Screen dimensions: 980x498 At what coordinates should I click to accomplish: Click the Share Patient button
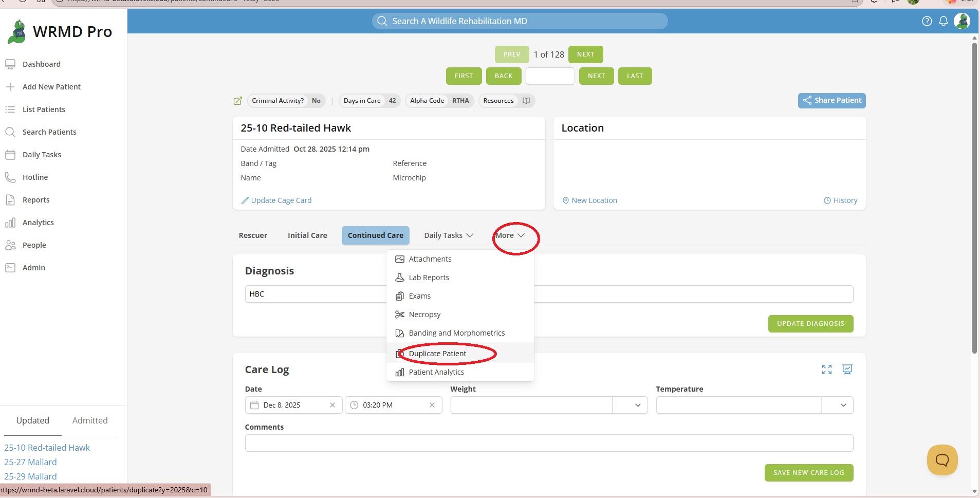pyautogui.click(x=831, y=101)
